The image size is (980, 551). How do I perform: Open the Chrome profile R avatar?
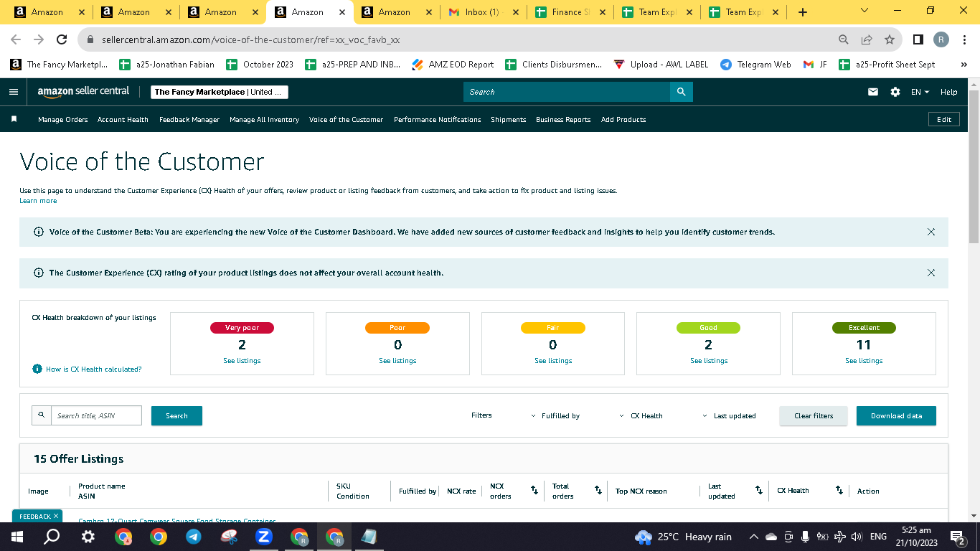tap(941, 40)
